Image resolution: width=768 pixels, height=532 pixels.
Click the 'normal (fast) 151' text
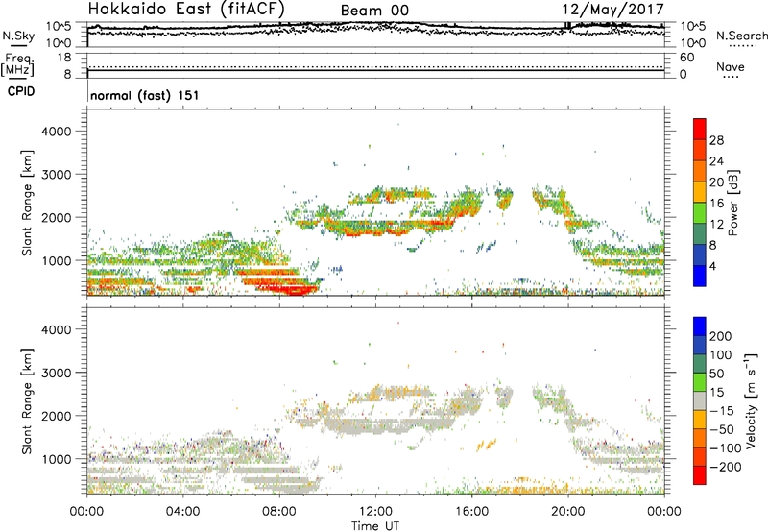(x=145, y=95)
